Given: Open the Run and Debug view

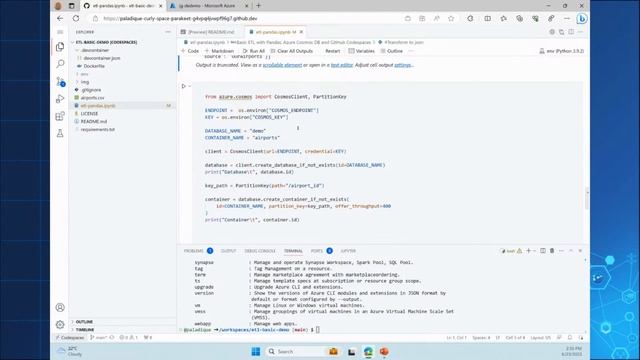Looking at the screenshot, I should point(60,99).
